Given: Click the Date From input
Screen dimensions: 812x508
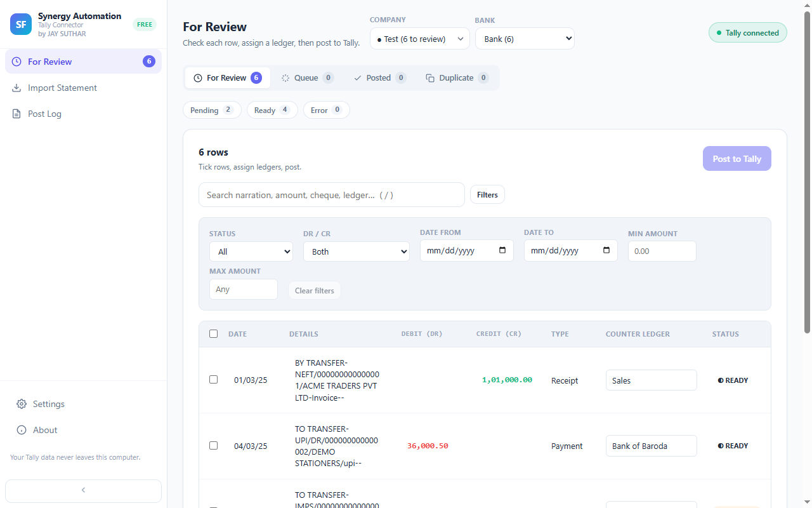Looking at the screenshot, I should [x=467, y=250].
